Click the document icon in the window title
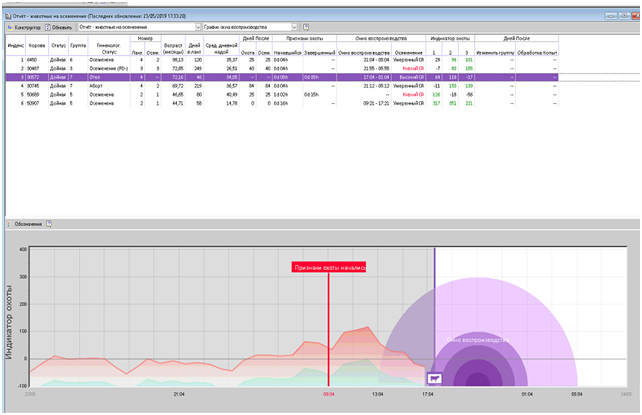Viewport: 642px width, 415px height. point(8,16)
